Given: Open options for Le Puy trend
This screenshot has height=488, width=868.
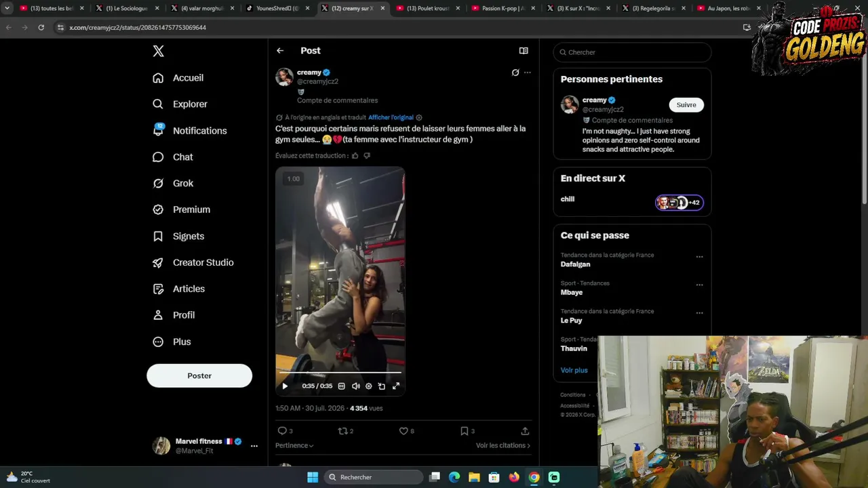Looking at the screenshot, I should pyautogui.click(x=699, y=313).
